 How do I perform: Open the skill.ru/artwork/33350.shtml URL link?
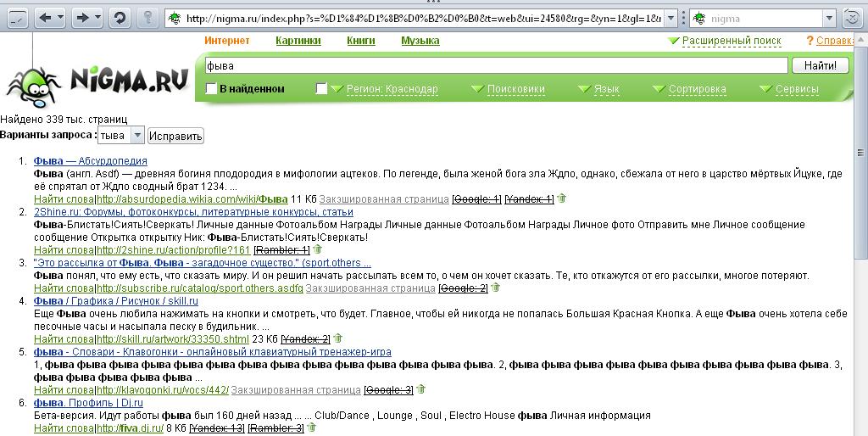tap(173, 339)
